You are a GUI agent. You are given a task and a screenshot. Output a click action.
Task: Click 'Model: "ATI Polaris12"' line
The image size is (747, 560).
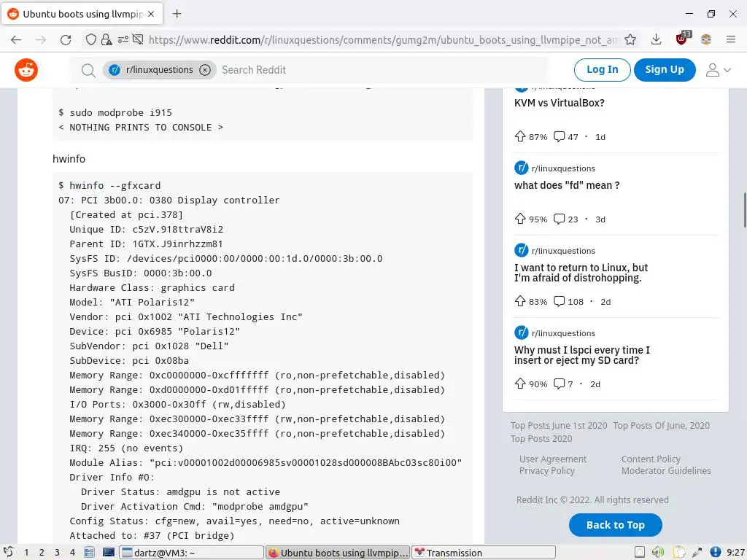pyautogui.click(x=132, y=303)
